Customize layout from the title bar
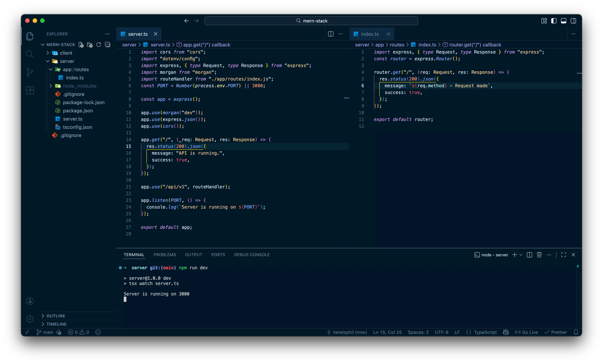The image size is (603, 364). pyautogui.click(x=544, y=21)
